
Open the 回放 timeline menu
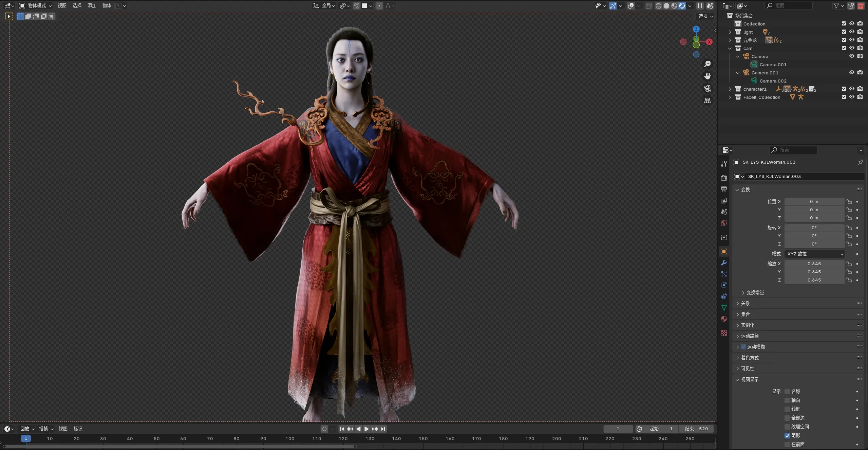click(27, 429)
